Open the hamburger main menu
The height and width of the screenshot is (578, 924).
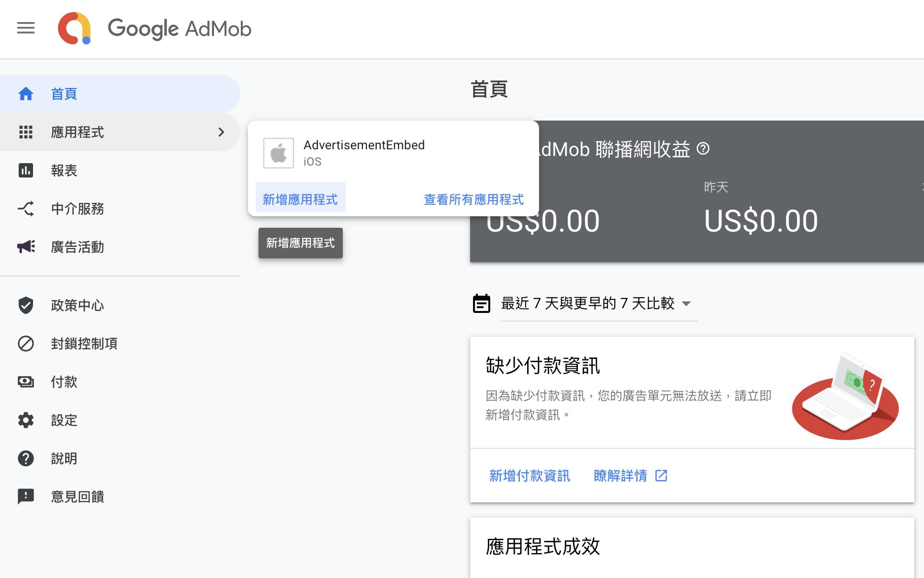26,28
